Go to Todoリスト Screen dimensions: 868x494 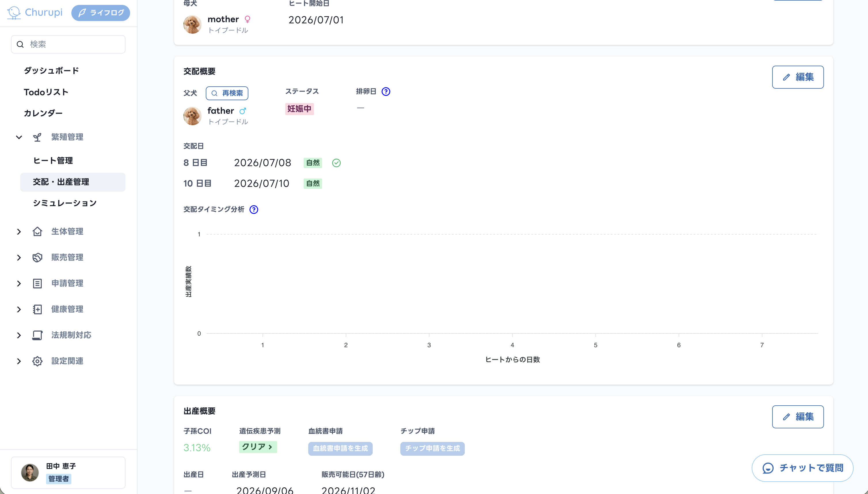click(x=46, y=92)
